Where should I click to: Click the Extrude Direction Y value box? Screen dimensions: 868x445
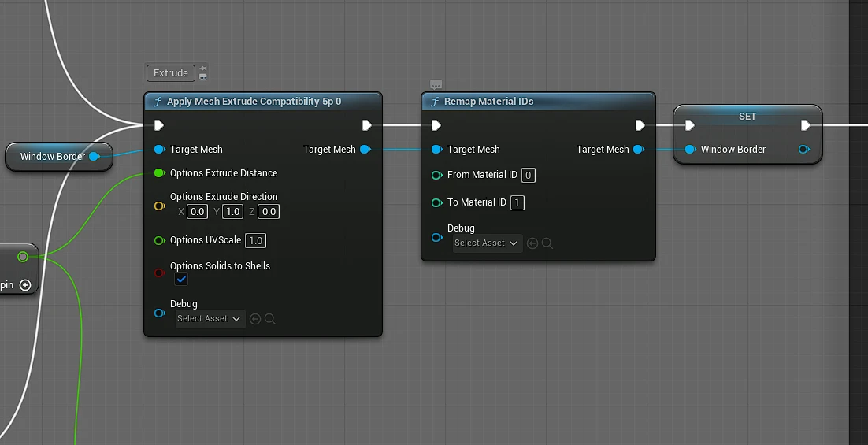232,211
